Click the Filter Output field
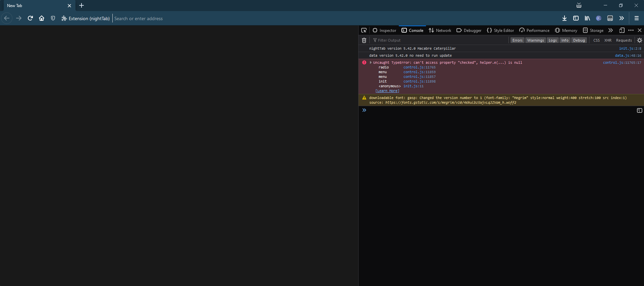 (439, 40)
